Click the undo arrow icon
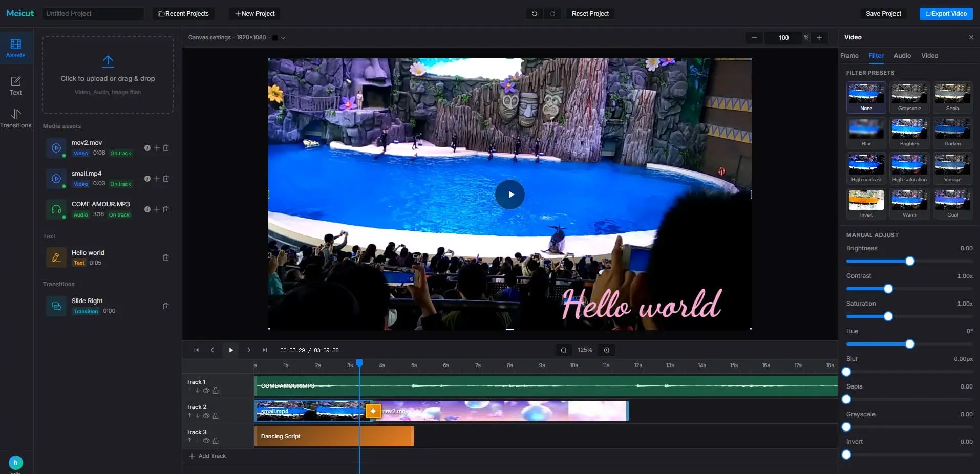Screen dimensions: 980x474 (x=535, y=14)
